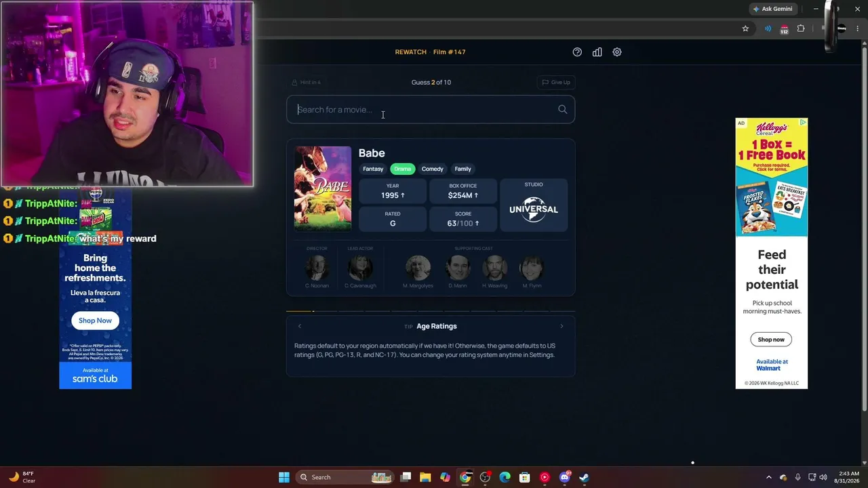Screen dimensions: 868x488
Task: Open Copilot from the taskbar
Action: [x=445, y=477]
